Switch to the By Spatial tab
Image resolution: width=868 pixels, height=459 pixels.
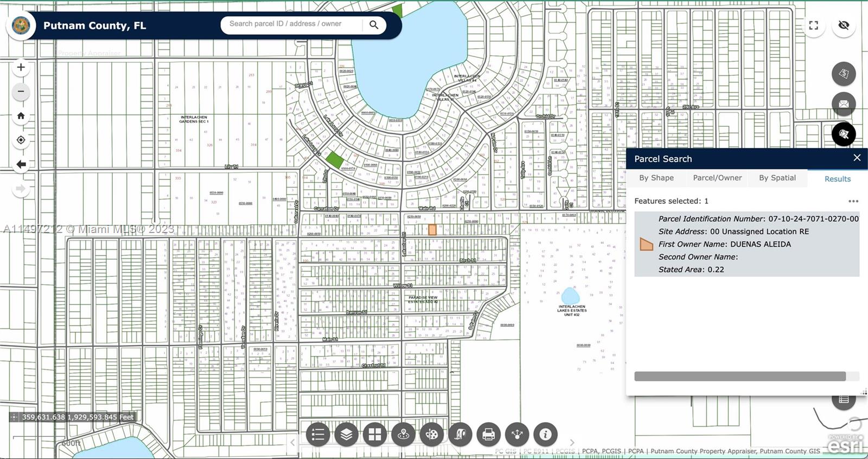pos(777,178)
